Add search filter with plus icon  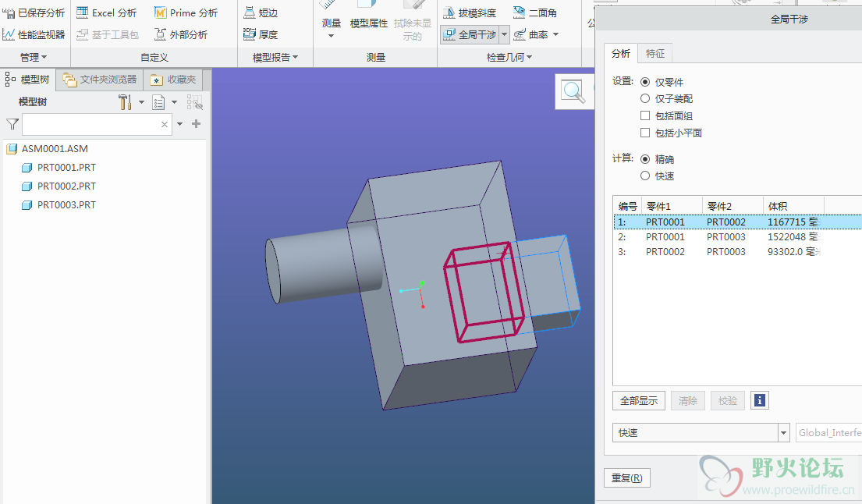197,124
